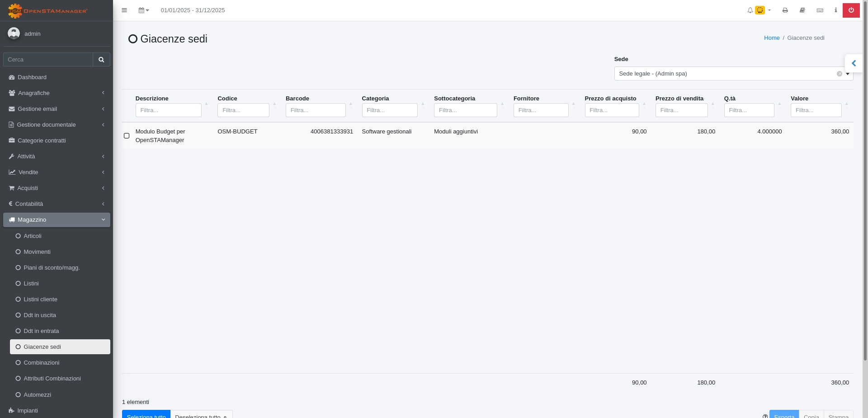Click the Home breadcrumb link
Image resolution: width=868 pixels, height=418 pixels.
pyautogui.click(x=771, y=38)
